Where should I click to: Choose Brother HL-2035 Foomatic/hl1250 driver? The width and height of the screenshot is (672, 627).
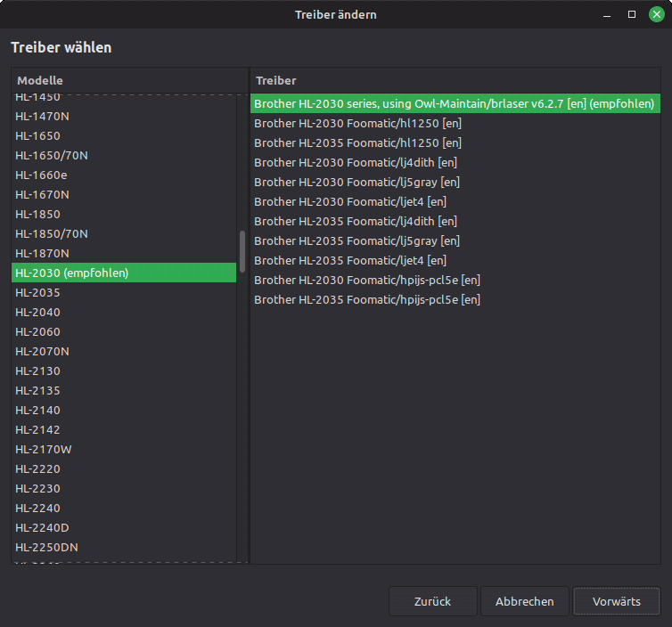click(455, 143)
